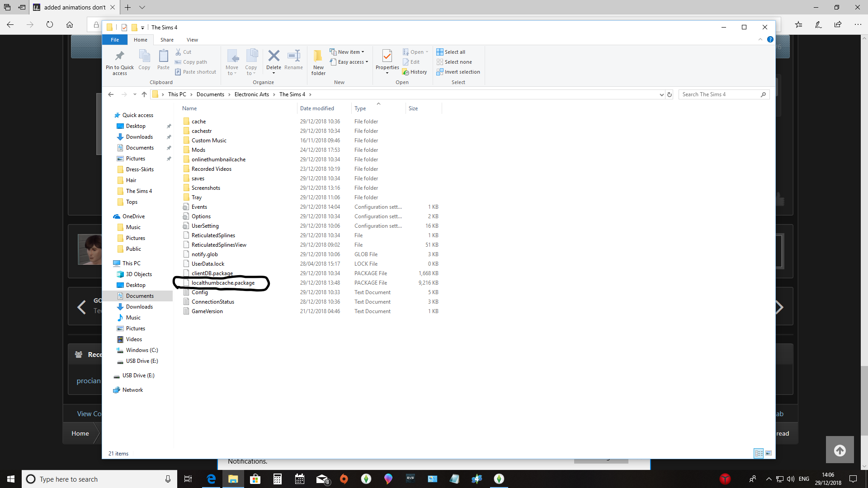Switch to the Share tab
The image size is (868, 488).
tap(167, 40)
